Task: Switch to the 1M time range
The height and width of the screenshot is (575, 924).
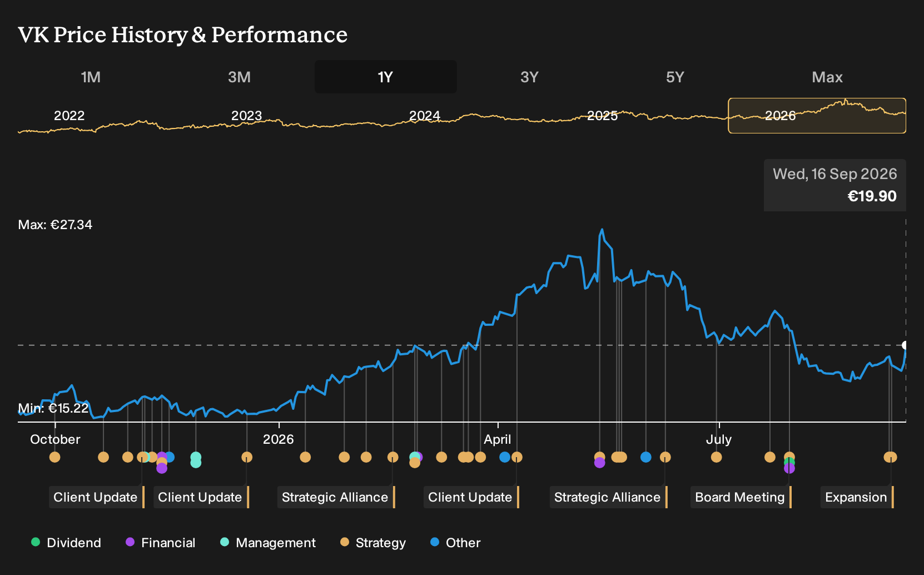Action: click(x=91, y=77)
